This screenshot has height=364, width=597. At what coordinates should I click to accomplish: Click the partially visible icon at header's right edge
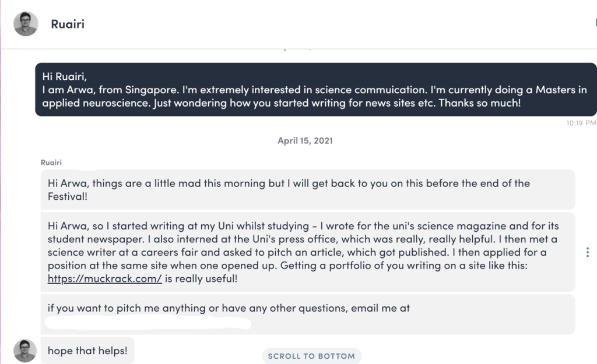point(595,23)
